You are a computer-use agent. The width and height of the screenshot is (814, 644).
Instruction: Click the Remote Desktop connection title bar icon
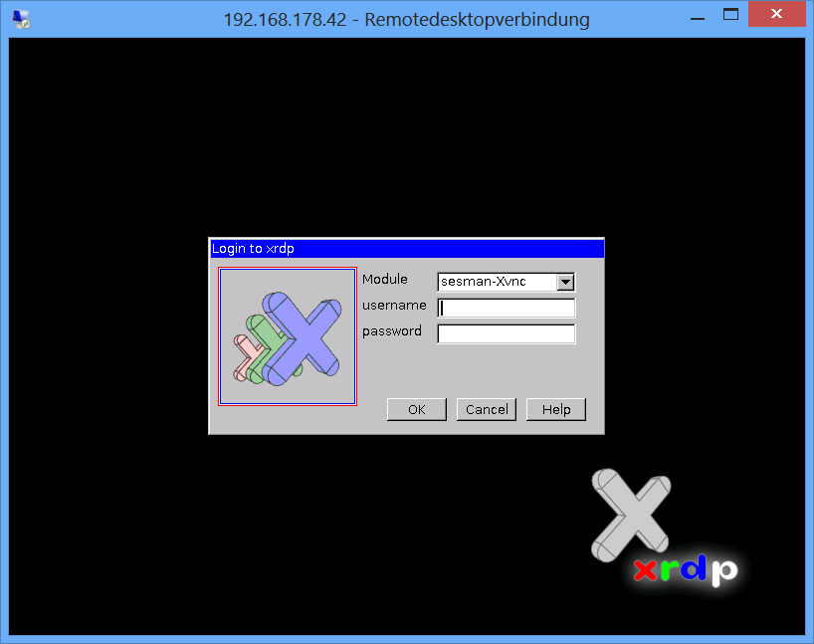[x=21, y=19]
